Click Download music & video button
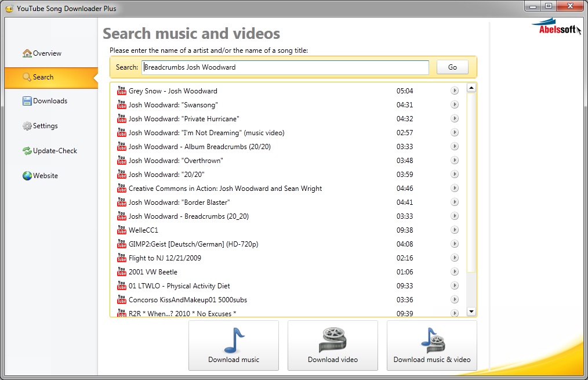 (432, 346)
